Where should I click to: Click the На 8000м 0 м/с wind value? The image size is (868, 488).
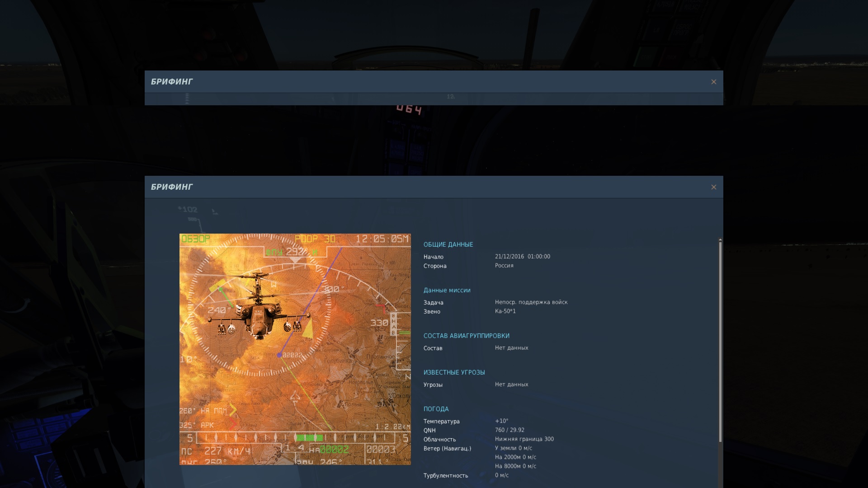click(515, 466)
